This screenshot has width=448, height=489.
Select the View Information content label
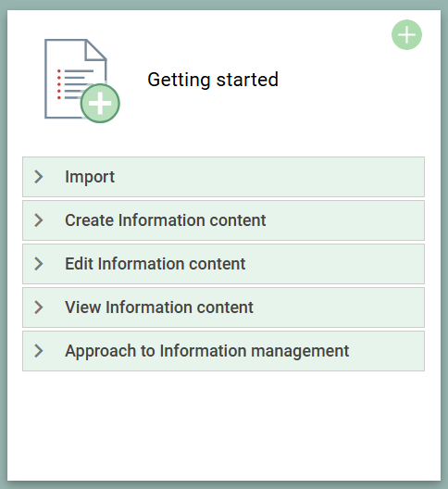159,307
